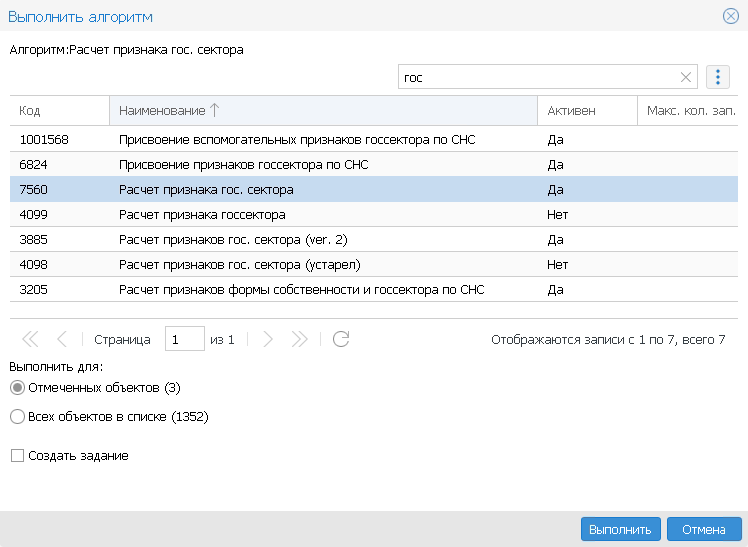This screenshot has width=748, height=547.
Task: Click the Выполнить button
Action: [621, 529]
